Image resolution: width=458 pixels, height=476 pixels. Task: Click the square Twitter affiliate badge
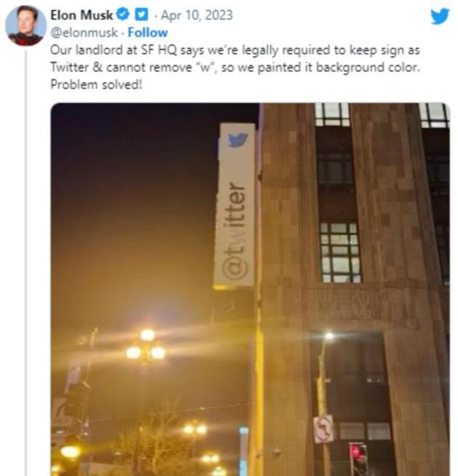[x=141, y=15]
